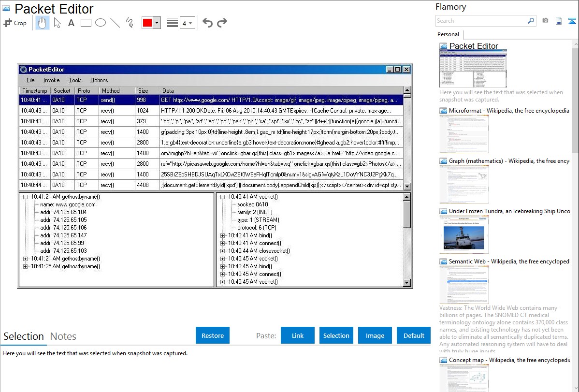Open the Semantic Web snapshot thumbnail
Screen dimensions: 579x392
point(464,285)
